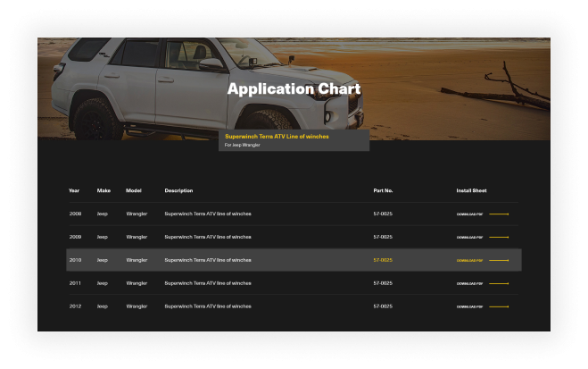
Task: Click the year 2009 cell
Action: point(75,237)
